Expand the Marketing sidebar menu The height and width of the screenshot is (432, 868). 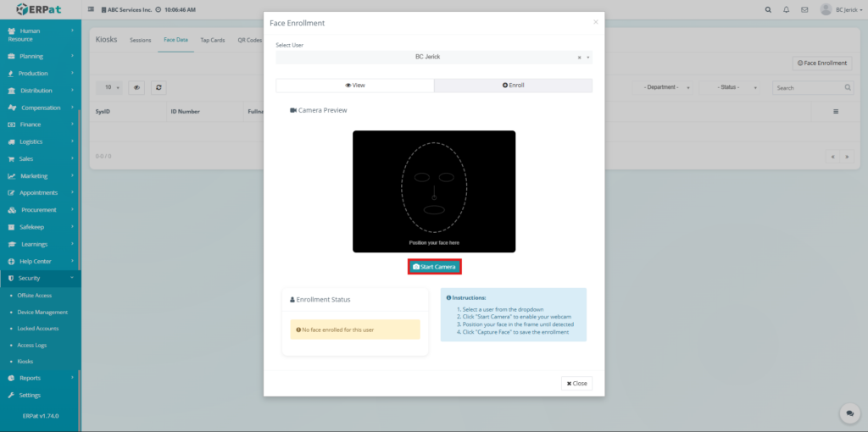pos(41,176)
